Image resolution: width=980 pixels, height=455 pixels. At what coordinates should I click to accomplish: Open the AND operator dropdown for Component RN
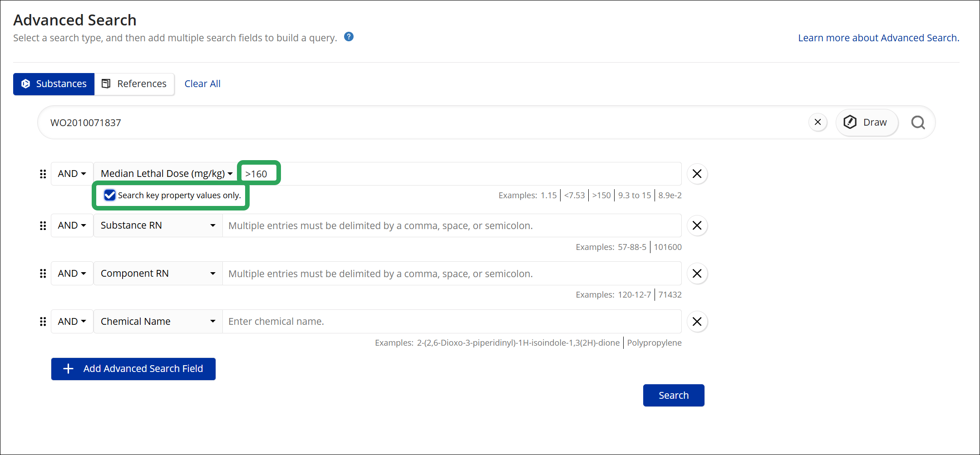coord(72,274)
